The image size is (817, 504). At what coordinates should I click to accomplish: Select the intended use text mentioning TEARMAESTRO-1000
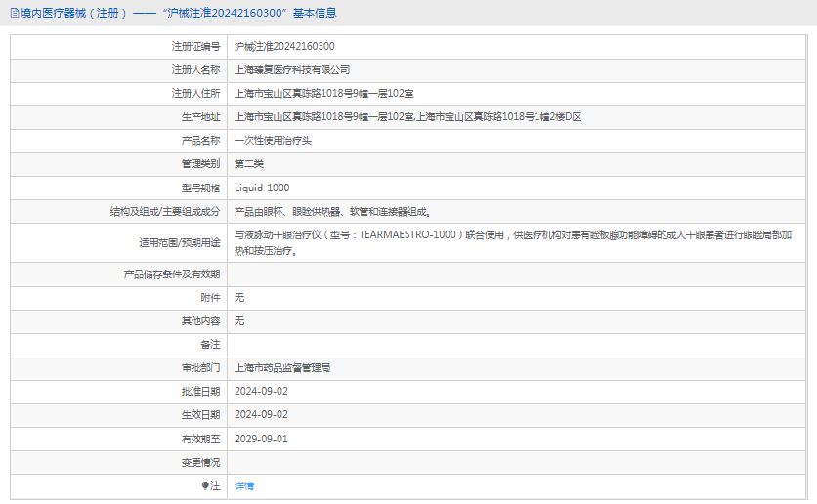click(513, 242)
